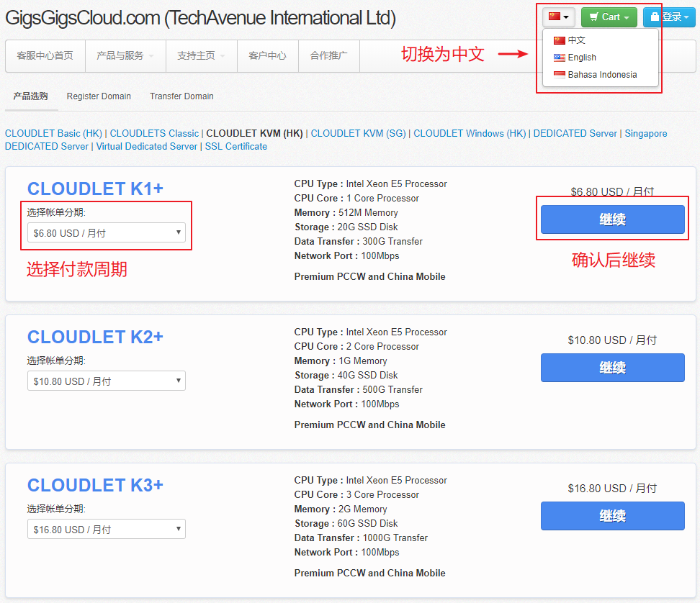Click the CLOUDLET K3+ plan title
This screenshot has width=700, height=603.
point(95,485)
